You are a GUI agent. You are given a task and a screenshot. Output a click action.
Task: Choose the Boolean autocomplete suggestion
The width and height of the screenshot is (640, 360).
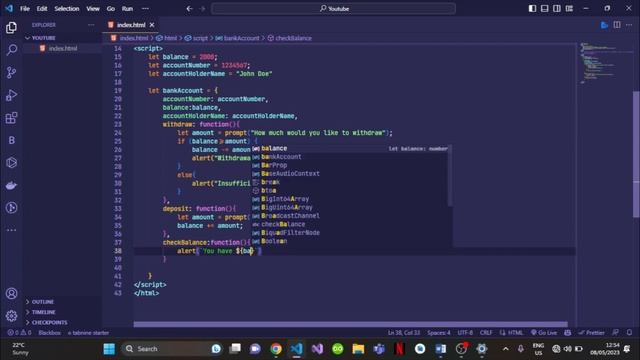pyautogui.click(x=351, y=241)
